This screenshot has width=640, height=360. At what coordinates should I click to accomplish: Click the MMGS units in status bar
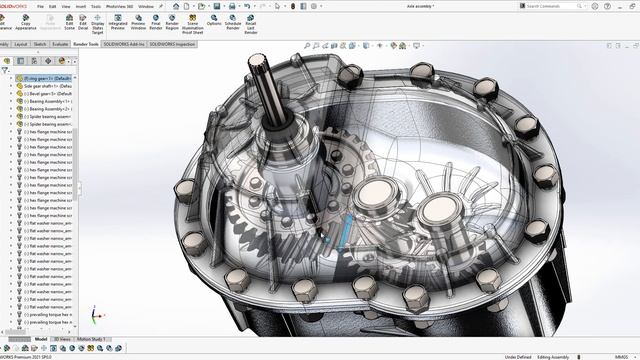[x=621, y=357]
